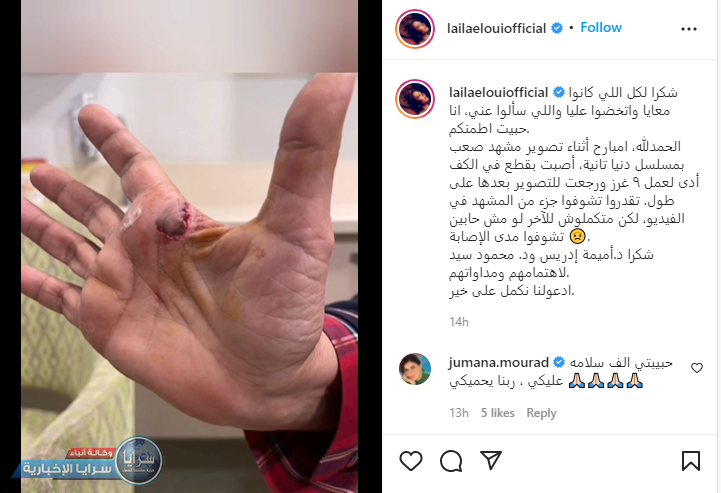
Task: Open three-dot more options menu
Action: (688, 29)
